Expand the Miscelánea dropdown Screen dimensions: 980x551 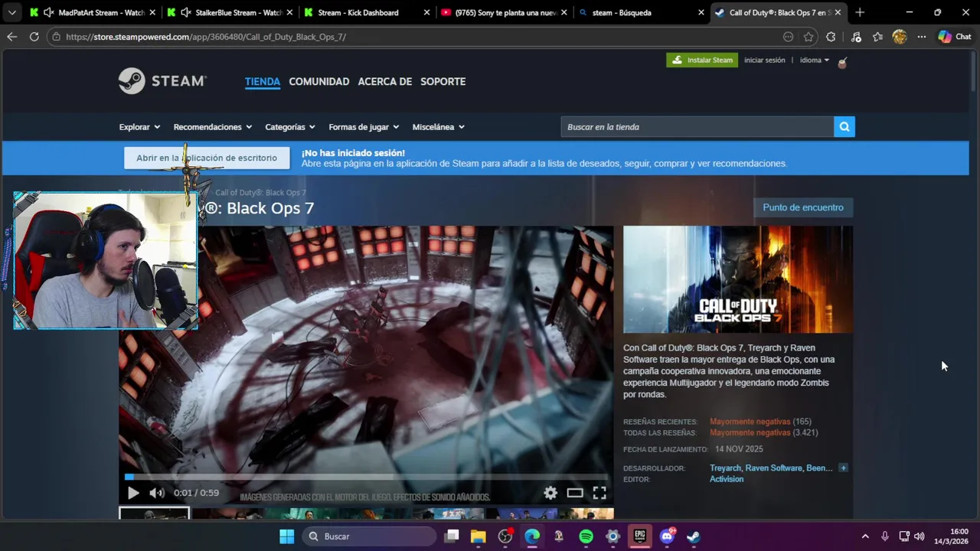pos(439,127)
